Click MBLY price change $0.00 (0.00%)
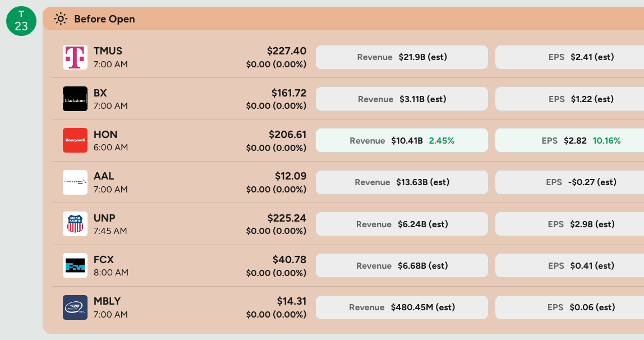Image resolution: width=644 pixels, height=340 pixels. [277, 315]
